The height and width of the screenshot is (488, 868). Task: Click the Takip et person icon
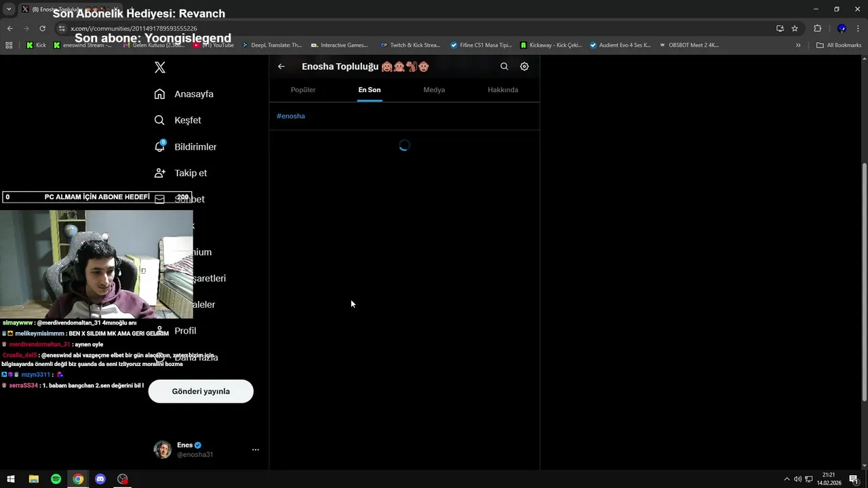(x=159, y=173)
